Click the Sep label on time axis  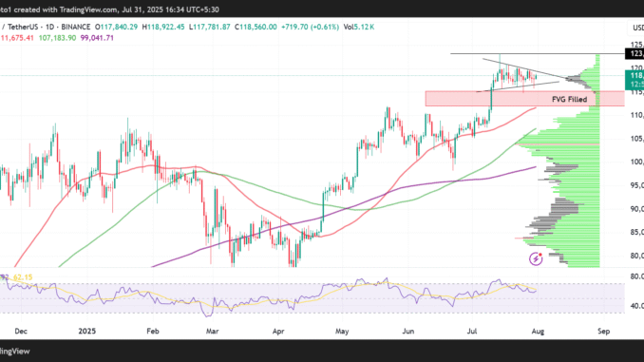point(603,332)
